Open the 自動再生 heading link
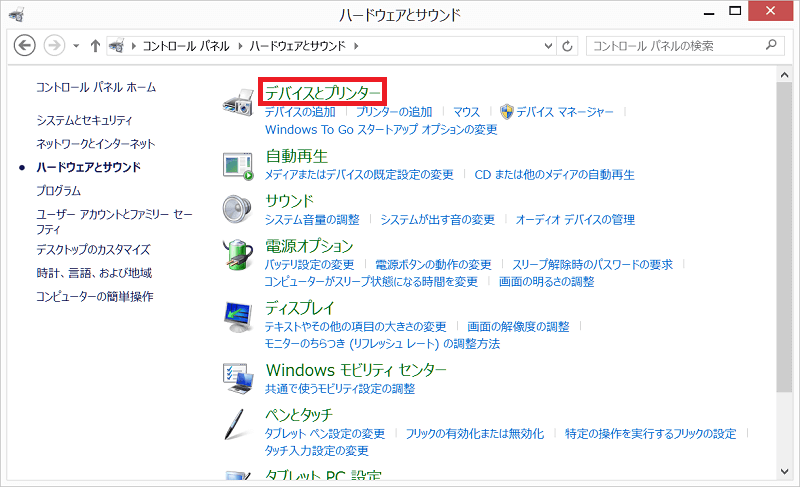The height and width of the screenshot is (487, 800). pos(297,156)
